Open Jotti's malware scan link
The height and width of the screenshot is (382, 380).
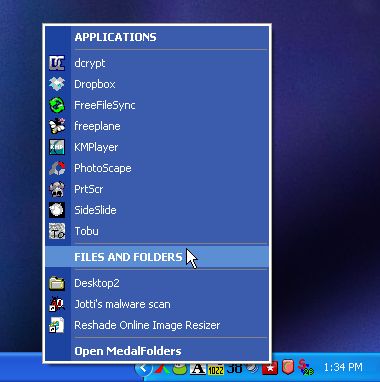[157, 304]
